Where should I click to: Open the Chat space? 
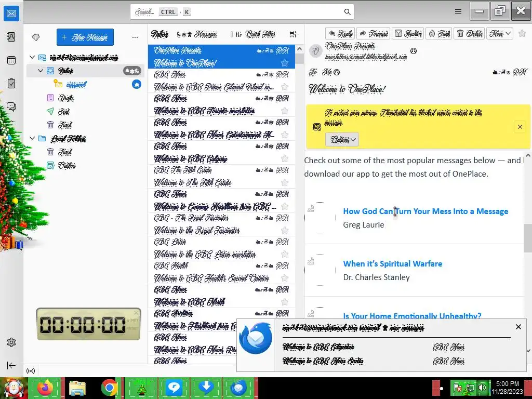click(11, 107)
